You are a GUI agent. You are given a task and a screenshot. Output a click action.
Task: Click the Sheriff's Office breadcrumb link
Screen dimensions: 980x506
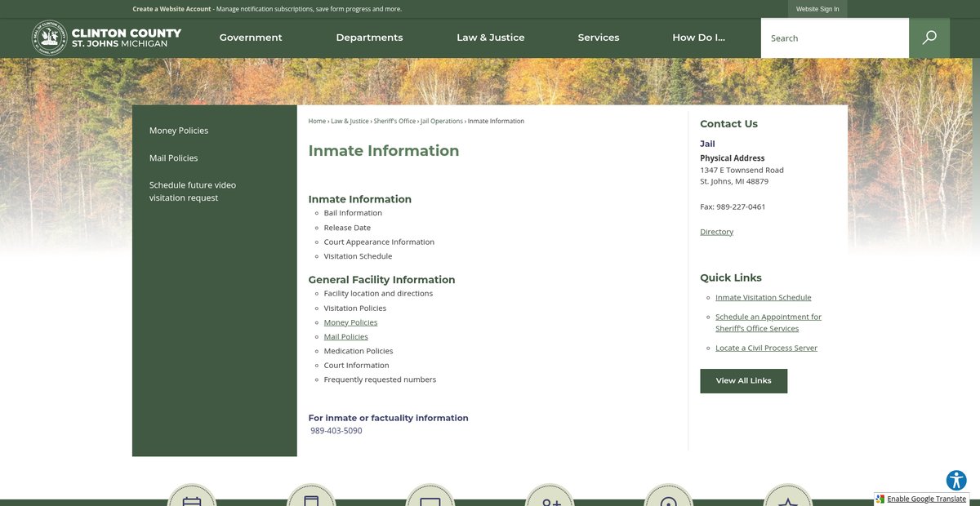[x=394, y=121]
